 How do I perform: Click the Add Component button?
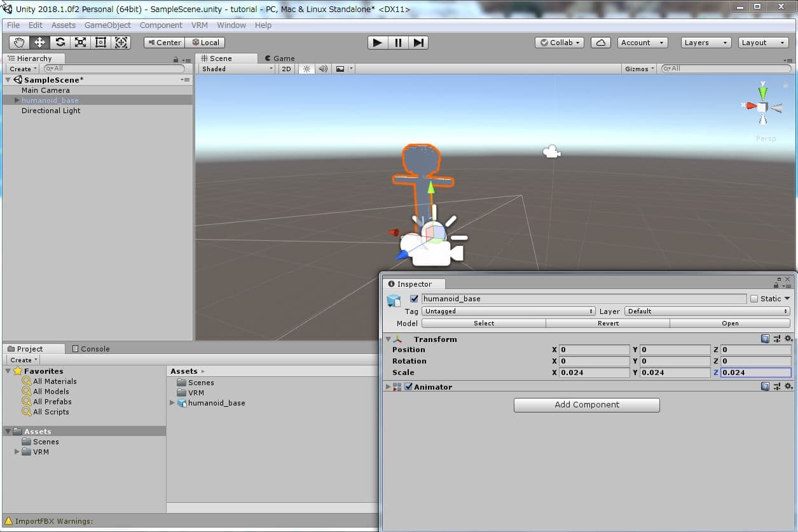(x=587, y=405)
